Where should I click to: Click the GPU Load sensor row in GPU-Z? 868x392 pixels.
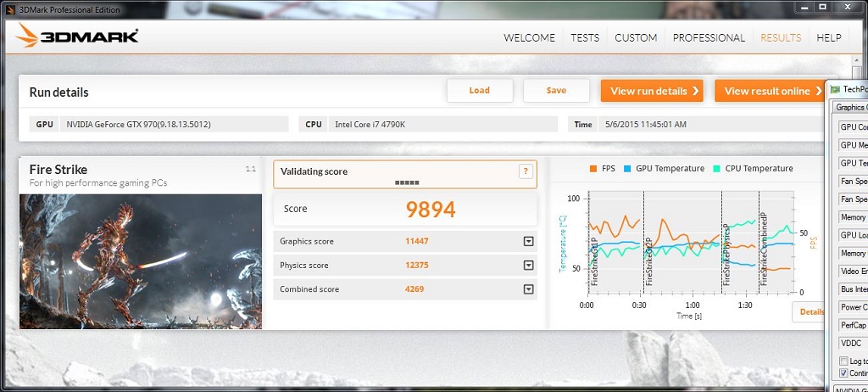coord(853,235)
